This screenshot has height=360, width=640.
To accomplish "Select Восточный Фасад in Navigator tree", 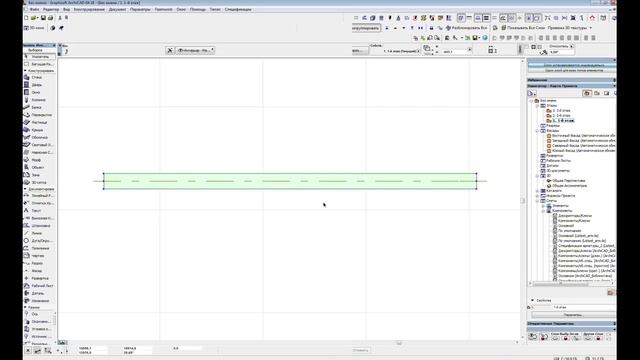I will pos(581,136).
